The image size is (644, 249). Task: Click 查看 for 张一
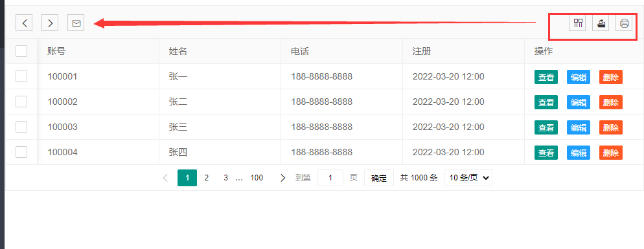[x=546, y=77]
